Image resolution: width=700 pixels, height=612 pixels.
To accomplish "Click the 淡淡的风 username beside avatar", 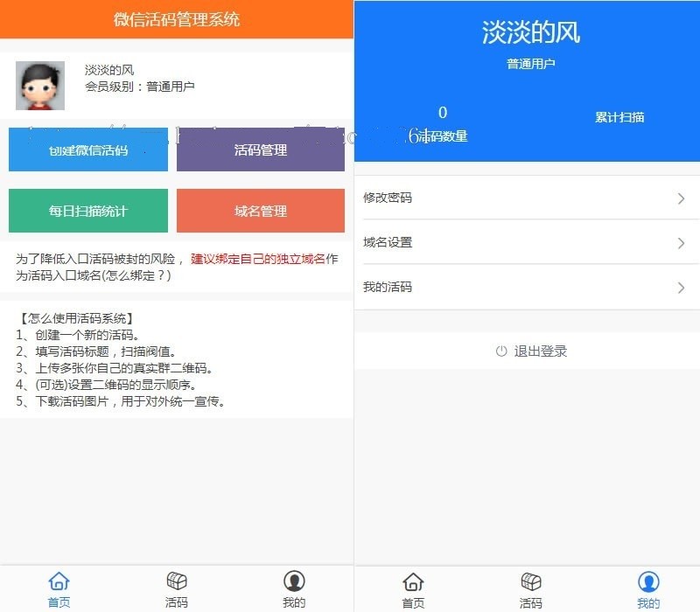I will 109,70.
